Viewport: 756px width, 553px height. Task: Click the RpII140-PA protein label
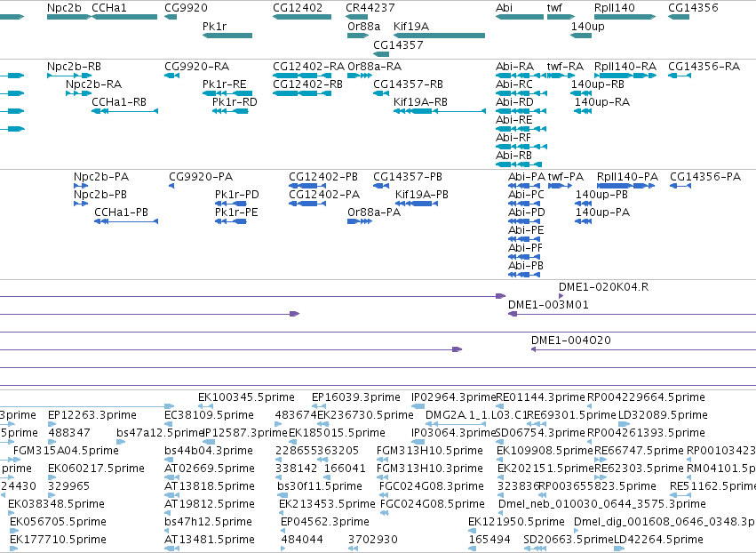(x=628, y=177)
